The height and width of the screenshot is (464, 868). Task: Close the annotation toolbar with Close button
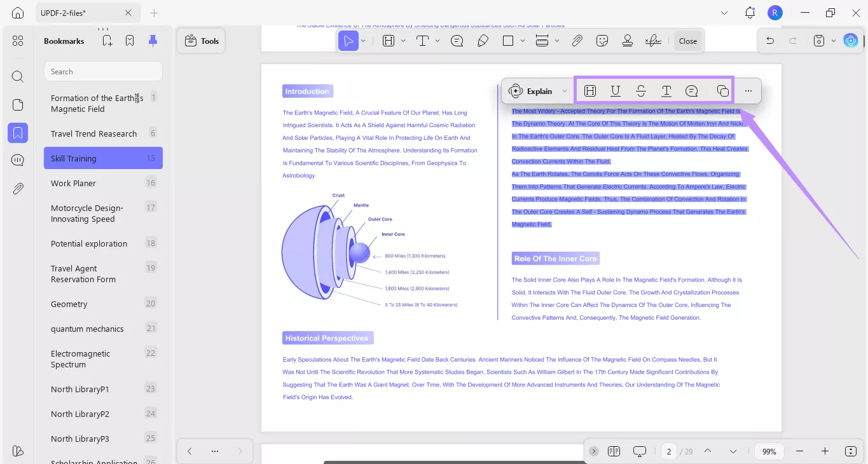click(x=688, y=41)
